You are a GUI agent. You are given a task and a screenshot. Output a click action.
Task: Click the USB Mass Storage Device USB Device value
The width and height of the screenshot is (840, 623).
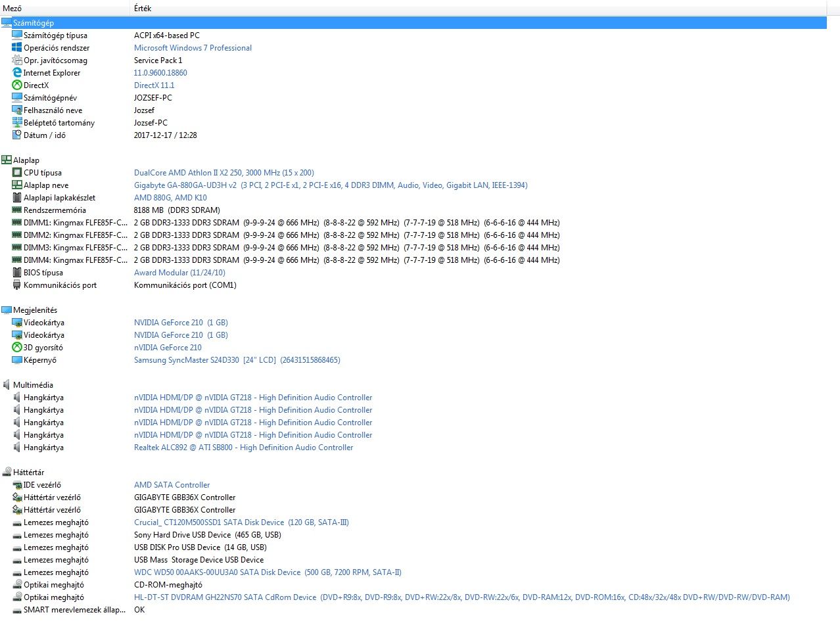[x=199, y=560]
